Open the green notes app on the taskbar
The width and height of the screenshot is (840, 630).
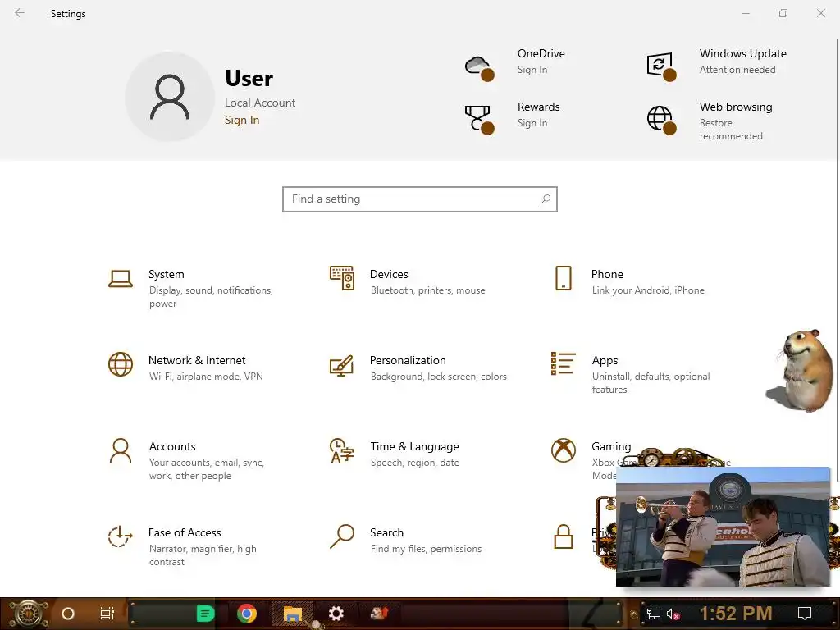tap(205, 614)
